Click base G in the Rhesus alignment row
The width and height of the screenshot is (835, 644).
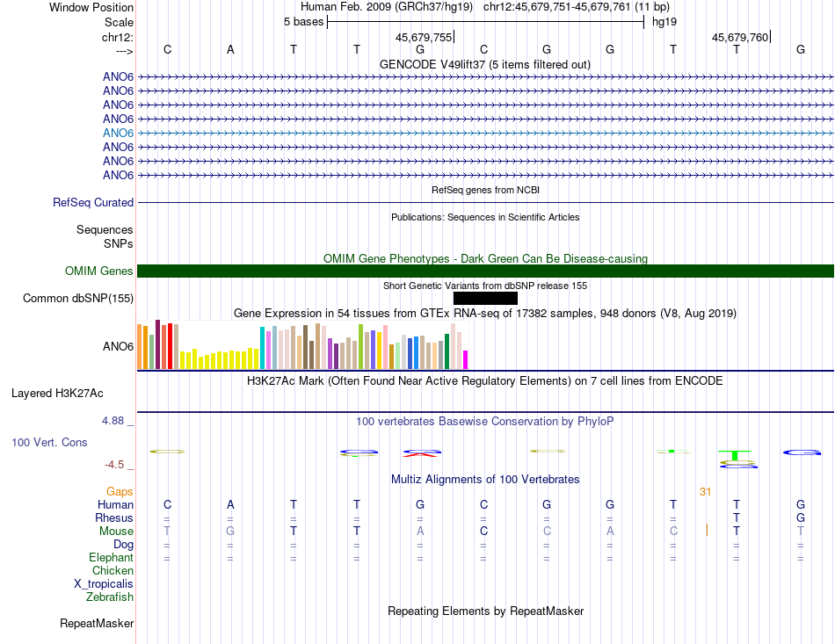point(801,517)
